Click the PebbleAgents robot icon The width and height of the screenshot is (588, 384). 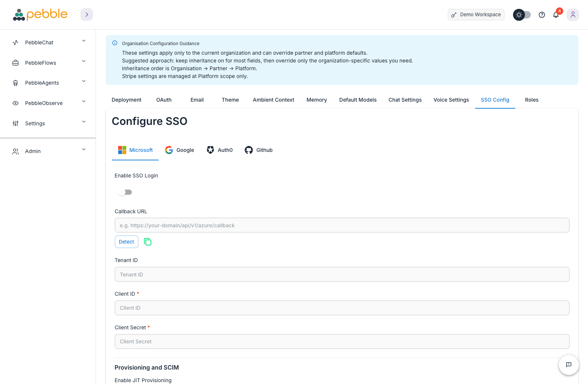[16, 83]
